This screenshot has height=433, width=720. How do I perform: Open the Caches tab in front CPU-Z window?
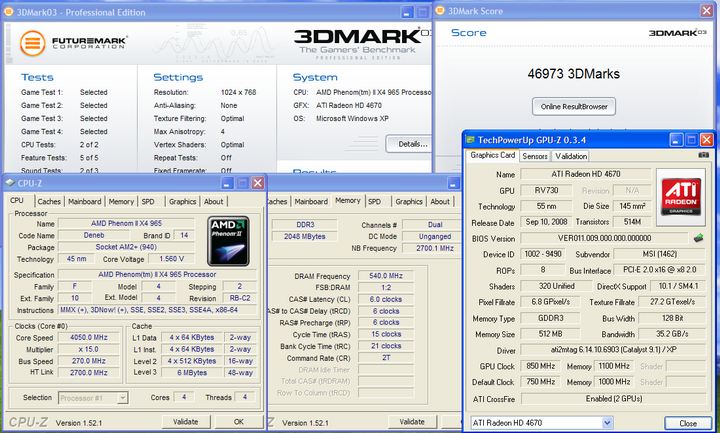pos(49,201)
